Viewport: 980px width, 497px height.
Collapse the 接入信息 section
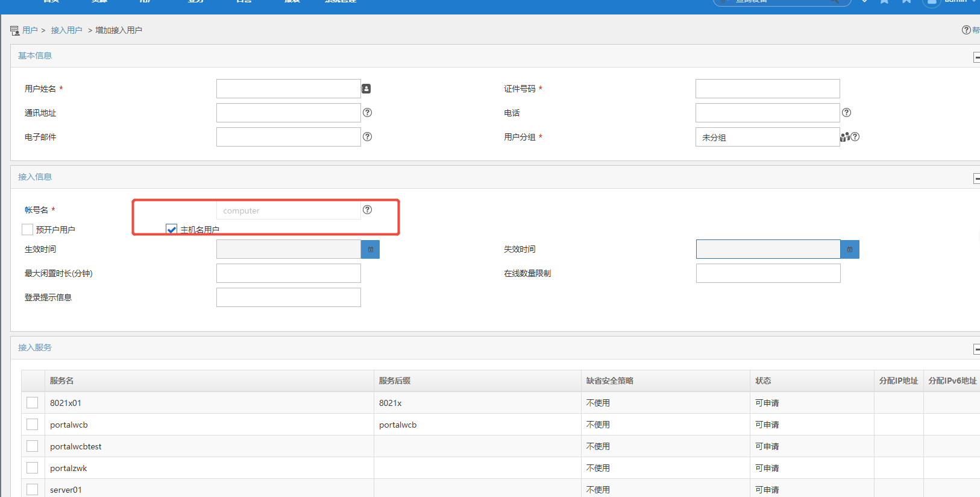[x=976, y=179]
